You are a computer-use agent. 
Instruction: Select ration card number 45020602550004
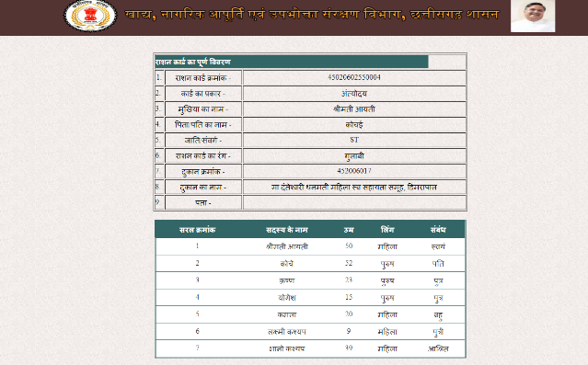354,77
